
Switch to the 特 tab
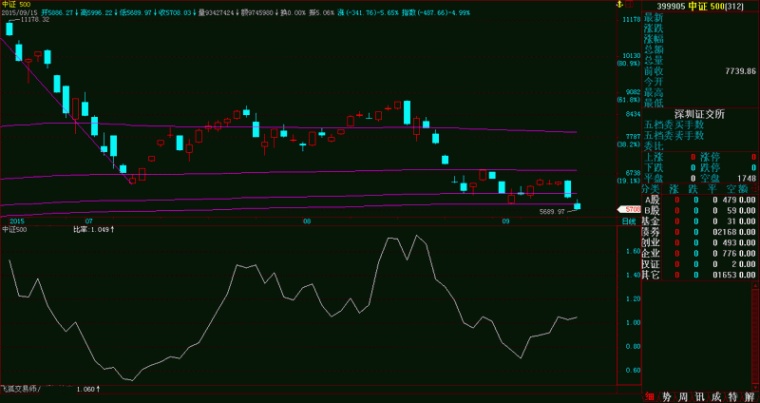click(732, 396)
